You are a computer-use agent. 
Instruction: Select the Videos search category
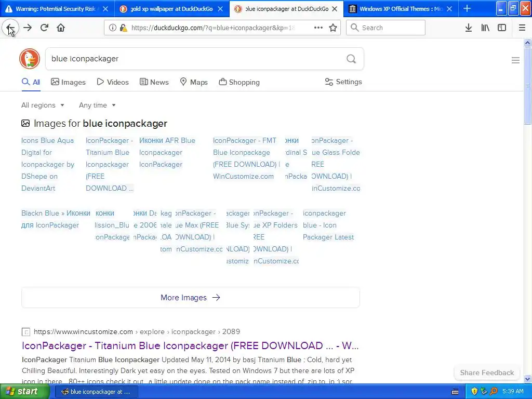[x=113, y=82]
